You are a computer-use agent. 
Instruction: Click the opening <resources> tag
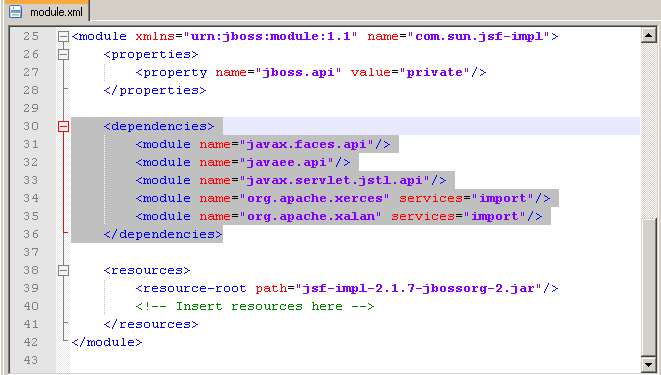coord(147,271)
